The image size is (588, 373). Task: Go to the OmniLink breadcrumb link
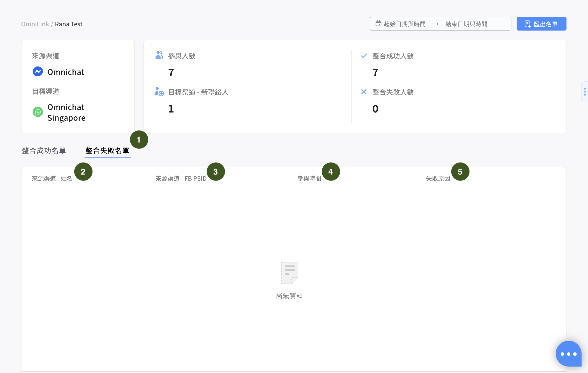pos(35,24)
